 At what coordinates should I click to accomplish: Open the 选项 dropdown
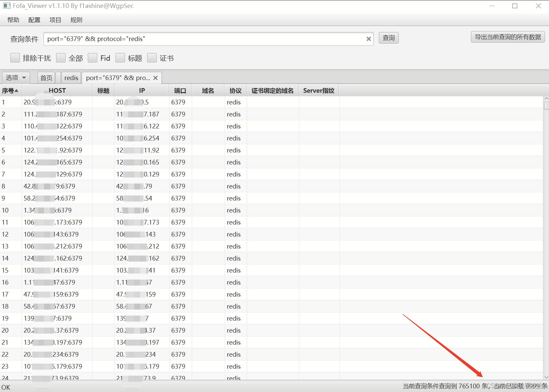pos(15,77)
